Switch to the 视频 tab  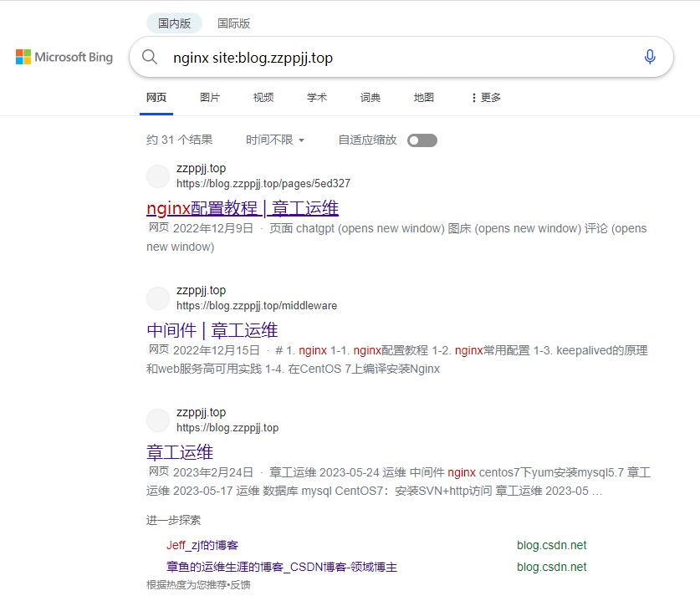[x=263, y=98]
